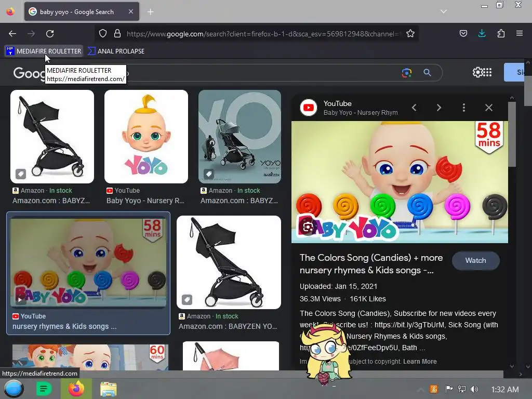
Task: Bookmark this page with the star icon
Action: (x=410, y=34)
